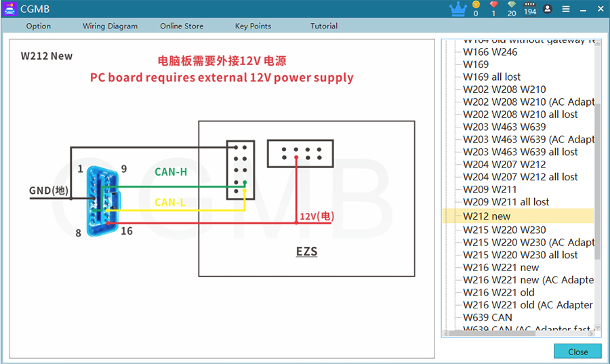Click the blue crown VIP icon
This screenshot has width=610, height=364.
coord(458,9)
